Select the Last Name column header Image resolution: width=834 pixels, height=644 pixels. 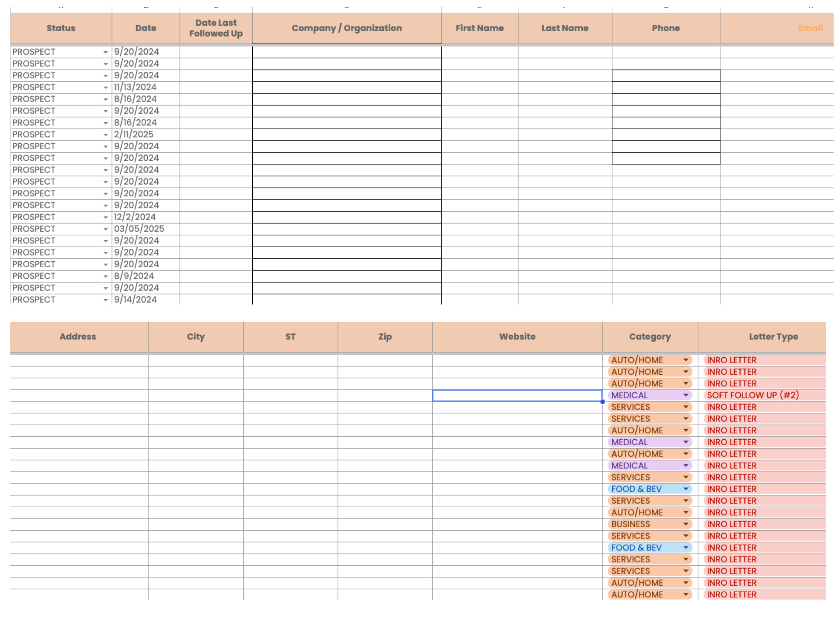[565, 28]
